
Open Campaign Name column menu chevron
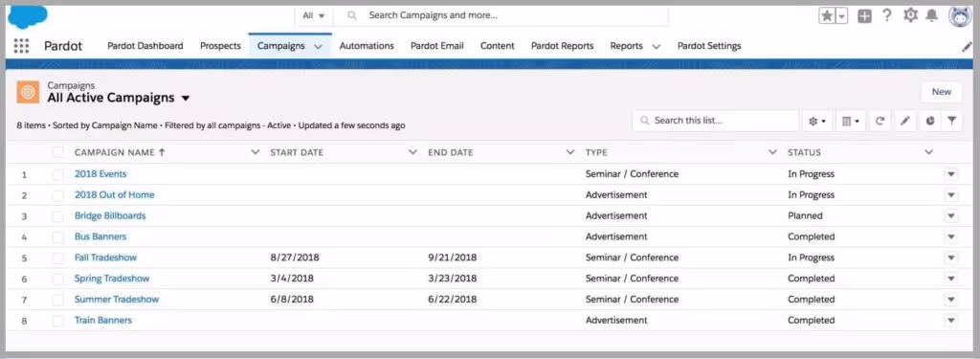[255, 152]
